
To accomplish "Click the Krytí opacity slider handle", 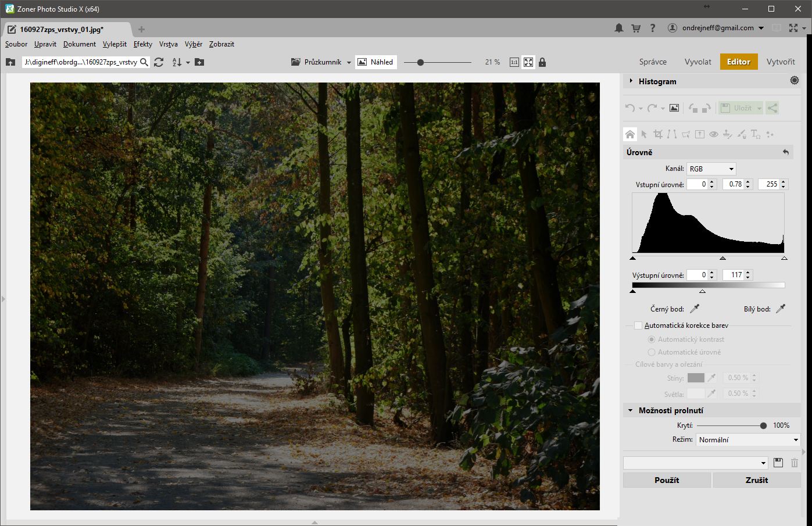I will point(763,425).
